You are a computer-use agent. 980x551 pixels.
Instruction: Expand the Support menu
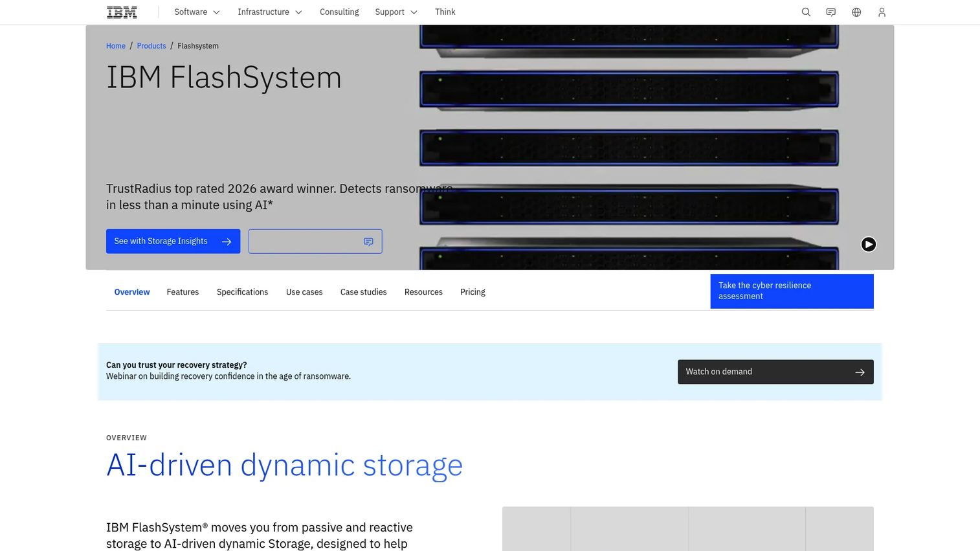tap(396, 12)
